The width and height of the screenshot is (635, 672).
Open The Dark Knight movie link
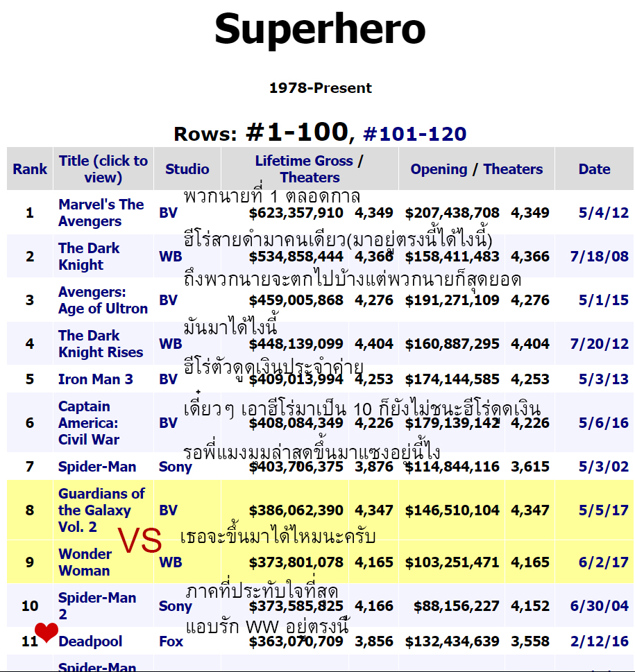point(89,257)
